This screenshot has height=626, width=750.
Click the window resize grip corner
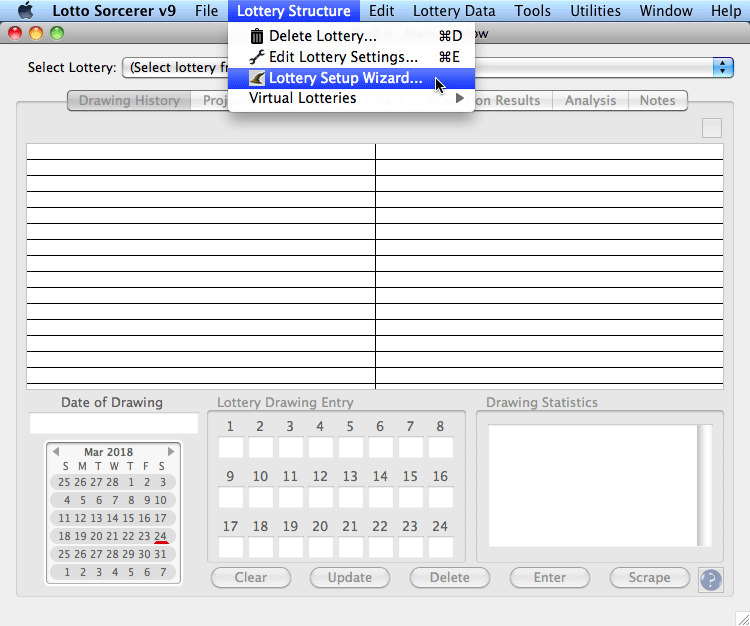(743, 619)
